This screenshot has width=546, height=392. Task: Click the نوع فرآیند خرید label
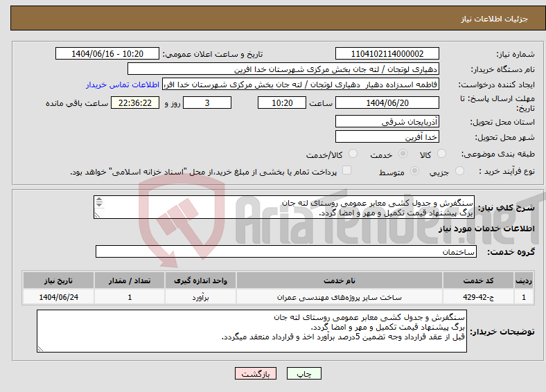coord(507,171)
